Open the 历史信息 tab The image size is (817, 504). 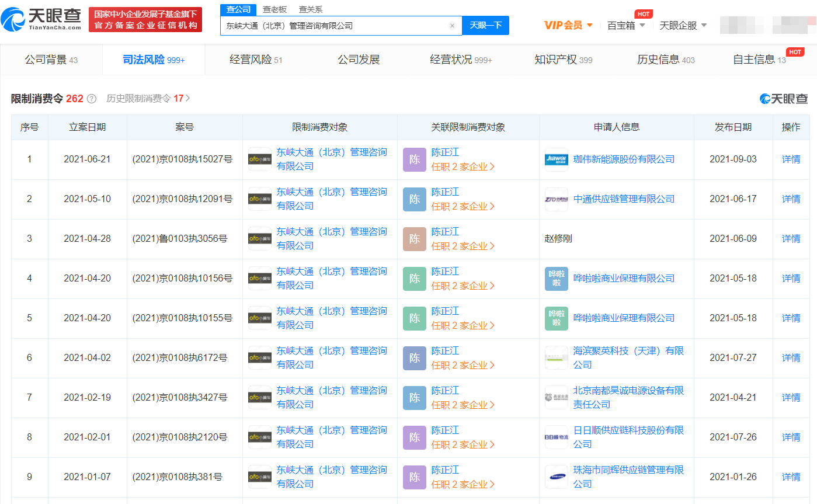point(666,60)
